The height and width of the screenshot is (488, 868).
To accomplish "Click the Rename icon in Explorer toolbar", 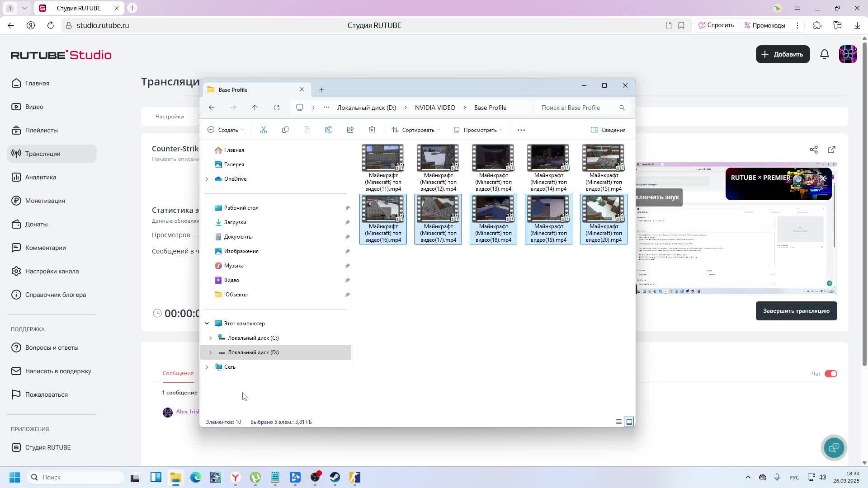I will [329, 130].
